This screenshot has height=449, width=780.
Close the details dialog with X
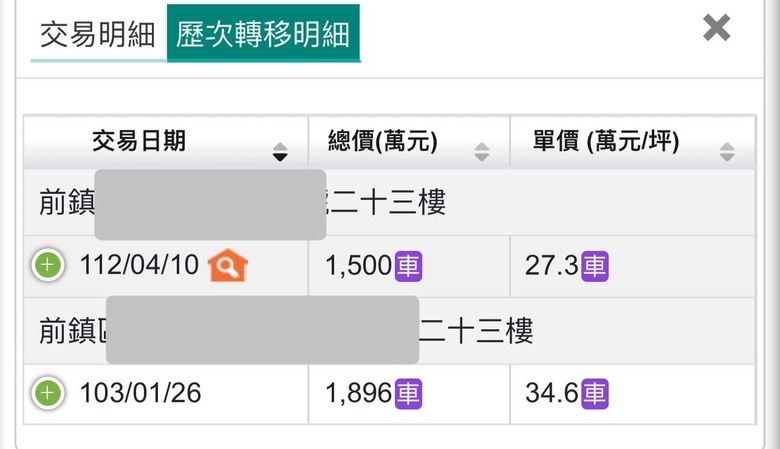(716, 27)
